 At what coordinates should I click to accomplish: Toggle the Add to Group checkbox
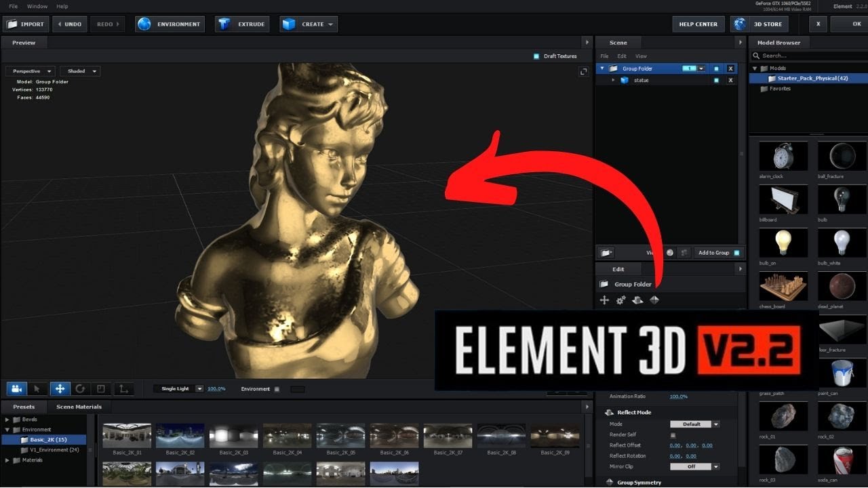pos(737,253)
